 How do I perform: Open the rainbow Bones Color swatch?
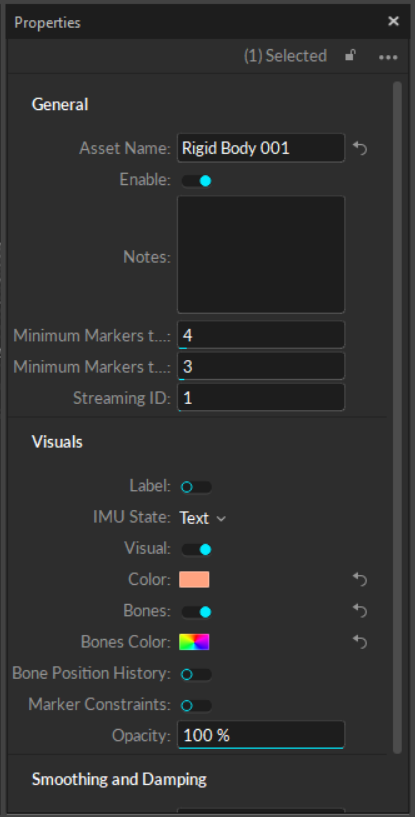[x=194, y=642]
